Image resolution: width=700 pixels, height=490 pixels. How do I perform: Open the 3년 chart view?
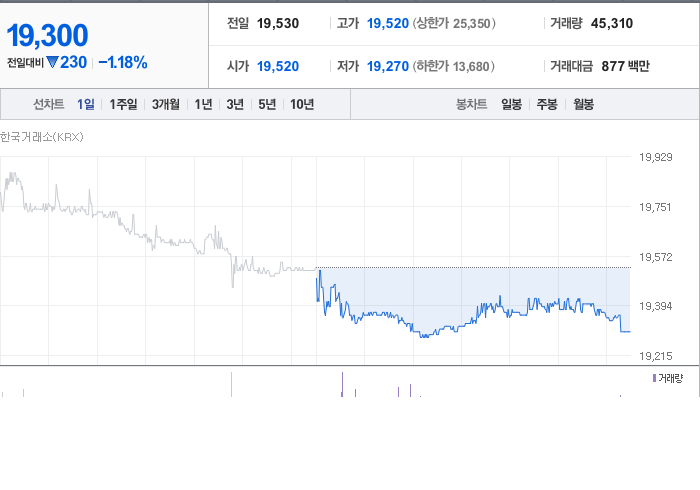point(235,104)
